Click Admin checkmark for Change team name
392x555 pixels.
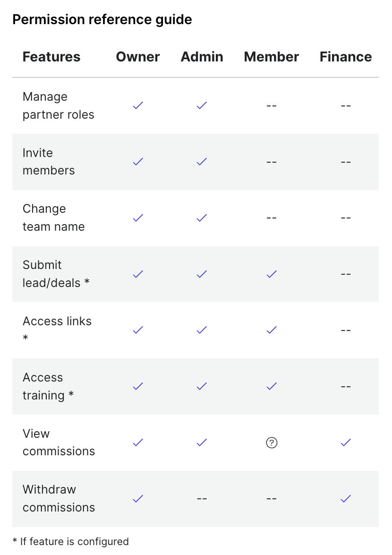(202, 217)
